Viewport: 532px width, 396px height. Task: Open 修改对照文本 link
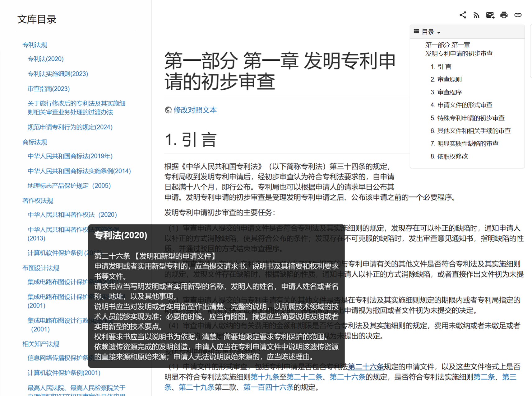coord(195,110)
